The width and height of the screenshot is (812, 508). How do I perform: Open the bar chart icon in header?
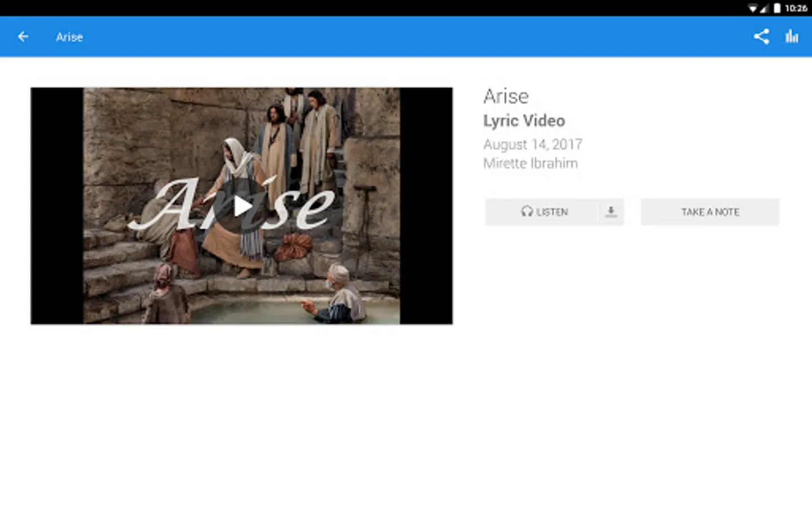click(x=792, y=37)
